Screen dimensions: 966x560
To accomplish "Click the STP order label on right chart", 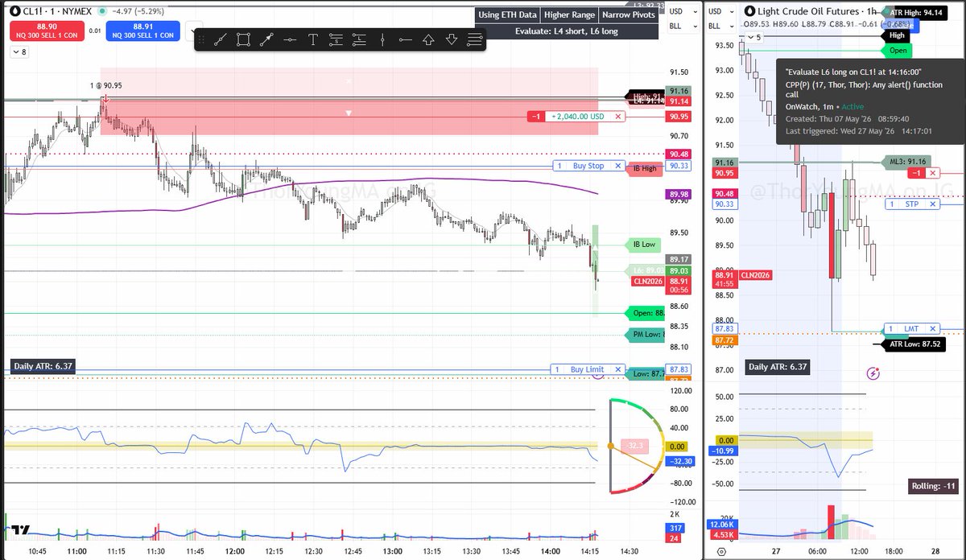I will [912, 204].
